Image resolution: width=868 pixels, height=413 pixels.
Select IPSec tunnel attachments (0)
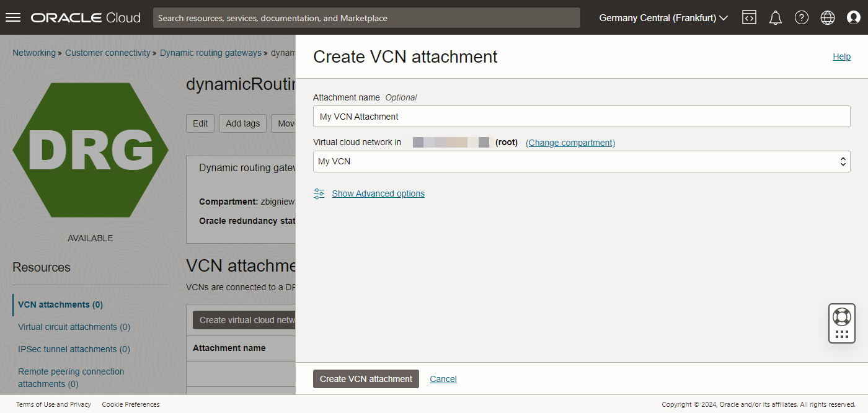point(74,349)
